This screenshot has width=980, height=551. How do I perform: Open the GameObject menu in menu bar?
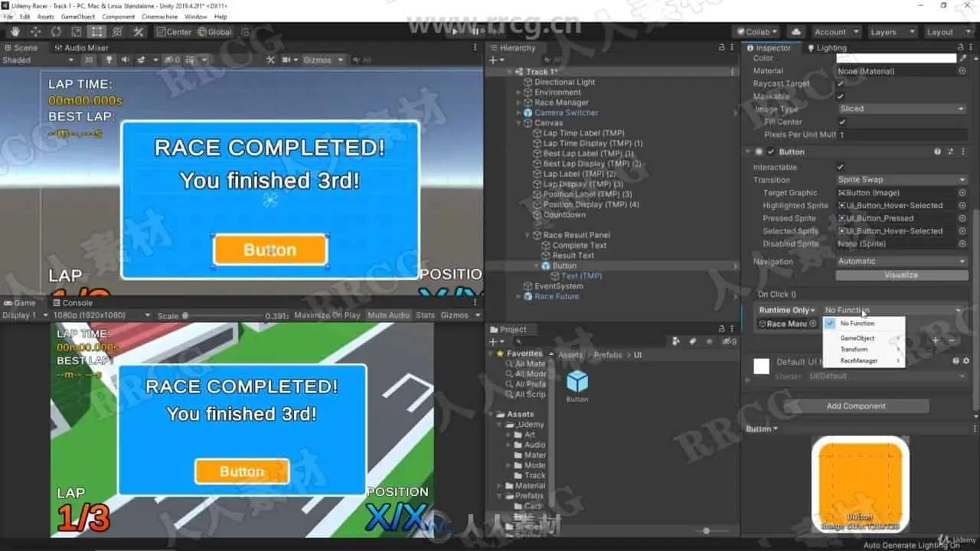click(x=77, y=16)
